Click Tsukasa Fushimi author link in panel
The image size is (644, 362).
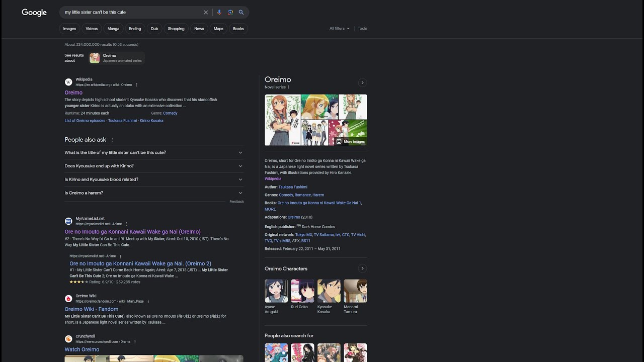click(x=293, y=187)
